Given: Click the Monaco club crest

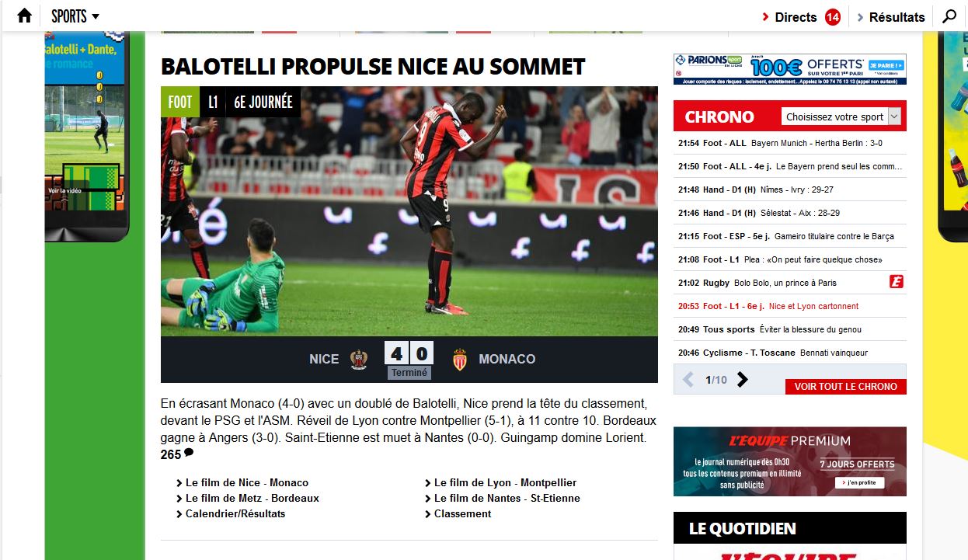Looking at the screenshot, I should pyautogui.click(x=460, y=359).
